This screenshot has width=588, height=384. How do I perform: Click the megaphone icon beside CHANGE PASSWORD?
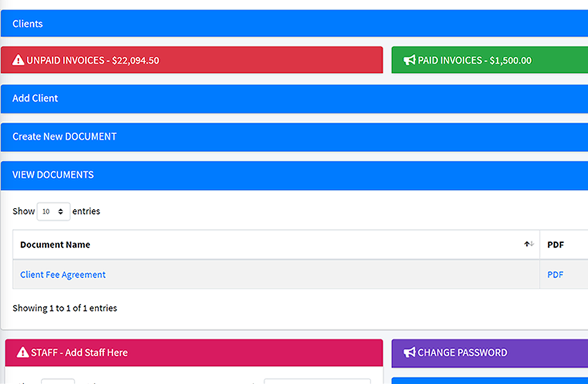point(409,352)
